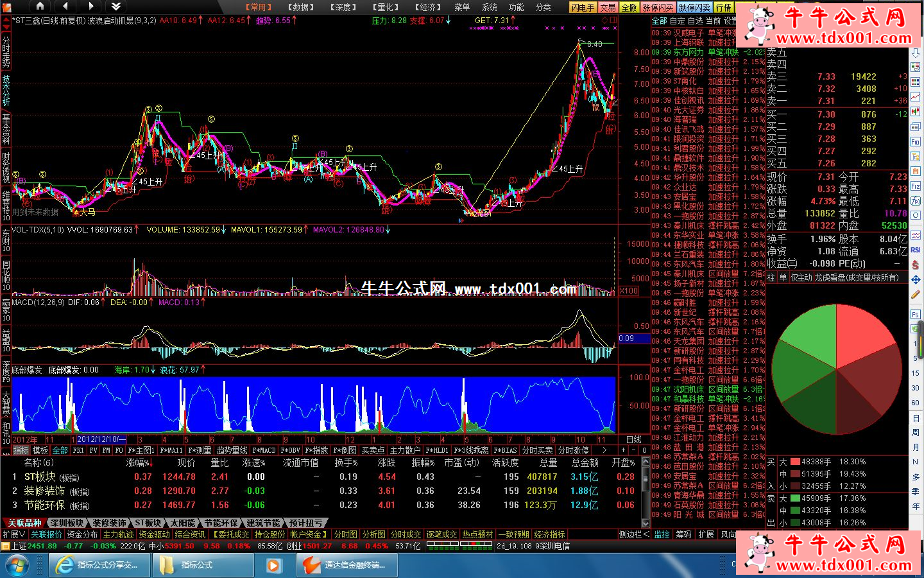Collapse the side panel via 侧边栏 arrow
Viewport: 924px width, 578px height.
click(x=634, y=534)
